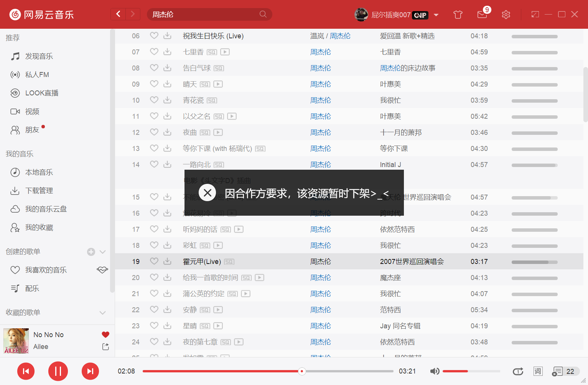Like the song 安静

pyautogui.click(x=154, y=309)
